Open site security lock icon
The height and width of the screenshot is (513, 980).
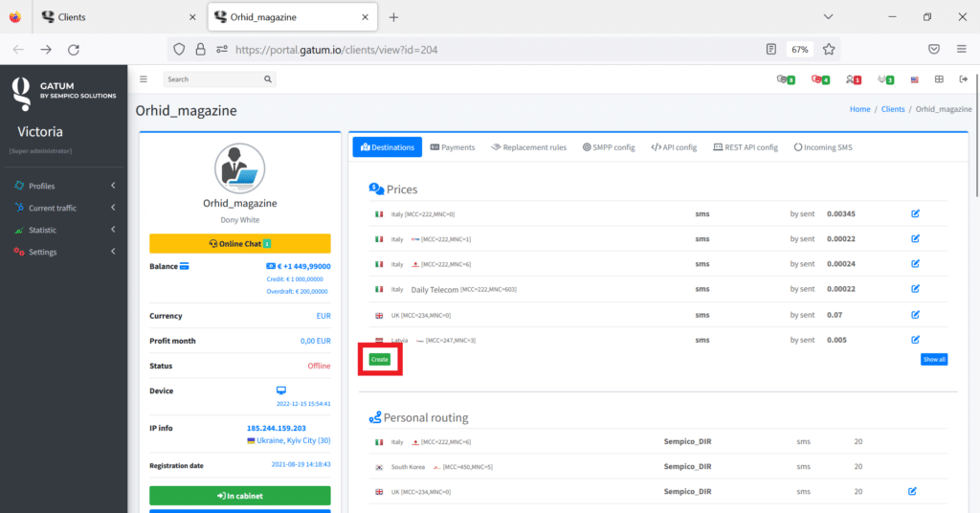coord(201,50)
